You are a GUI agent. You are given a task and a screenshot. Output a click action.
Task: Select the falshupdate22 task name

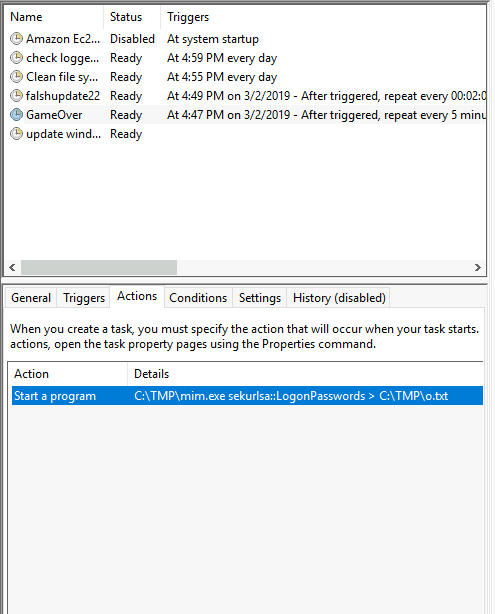63,96
